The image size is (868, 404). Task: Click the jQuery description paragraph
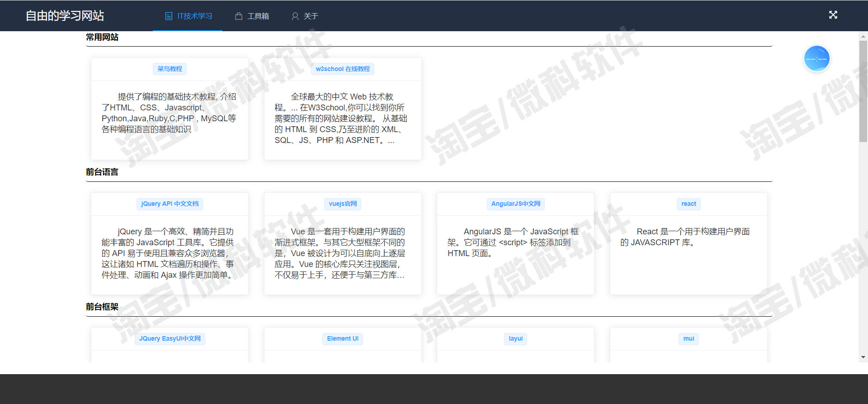coord(169,253)
